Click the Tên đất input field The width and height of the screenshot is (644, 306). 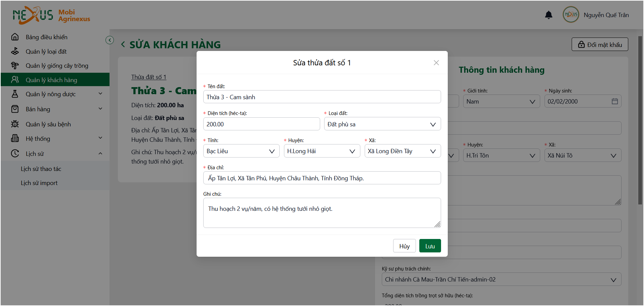(322, 97)
